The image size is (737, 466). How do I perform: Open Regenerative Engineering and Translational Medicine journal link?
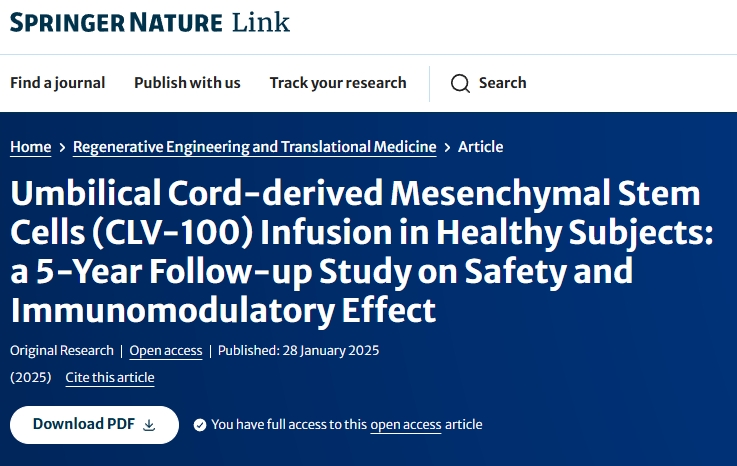point(255,147)
